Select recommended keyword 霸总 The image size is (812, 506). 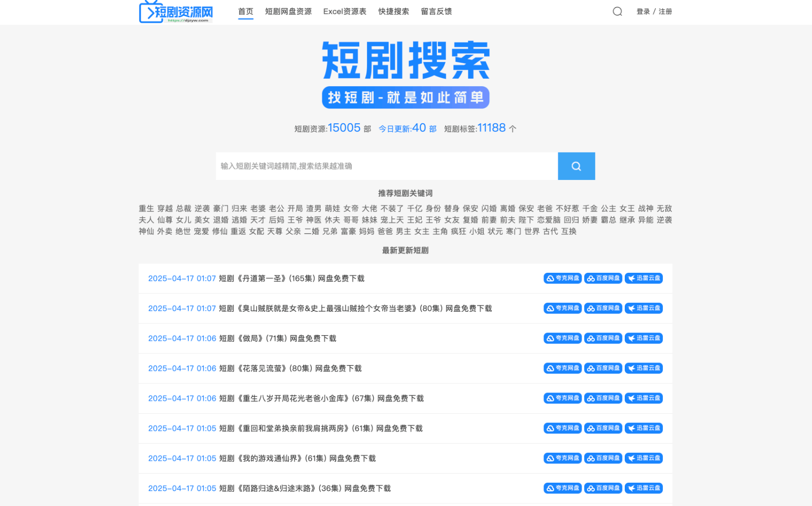tap(608, 220)
